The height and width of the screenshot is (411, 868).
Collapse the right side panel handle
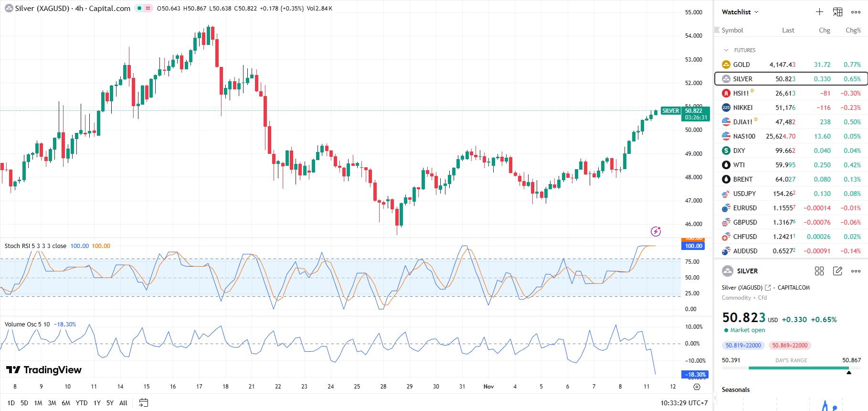715,397
